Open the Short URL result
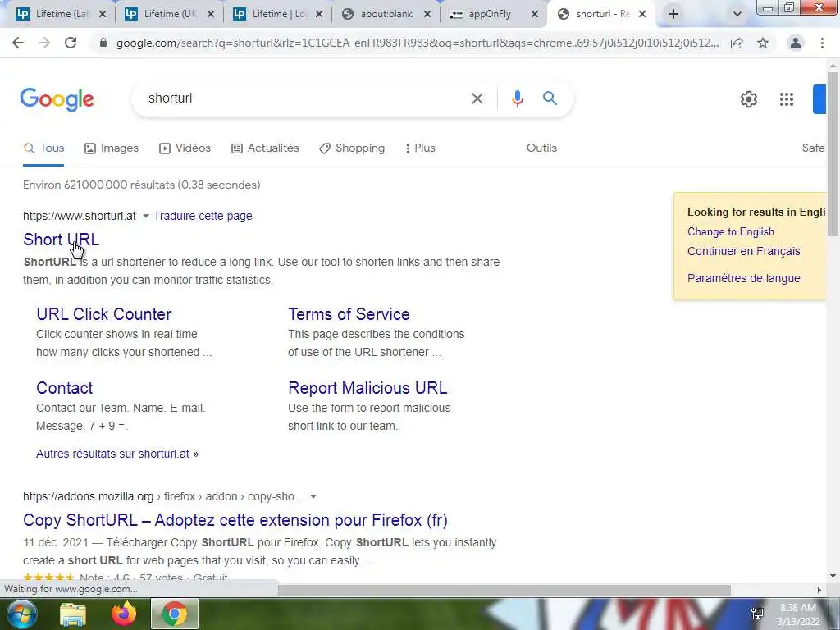The image size is (840, 630). coord(61,240)
